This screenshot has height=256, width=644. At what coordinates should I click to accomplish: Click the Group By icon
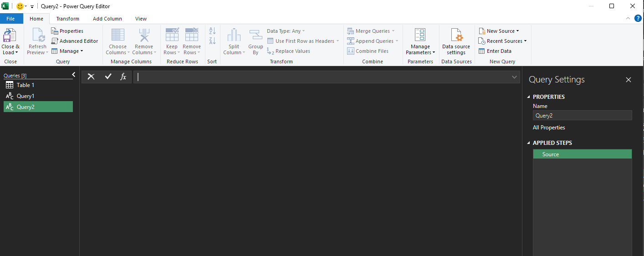256,35
